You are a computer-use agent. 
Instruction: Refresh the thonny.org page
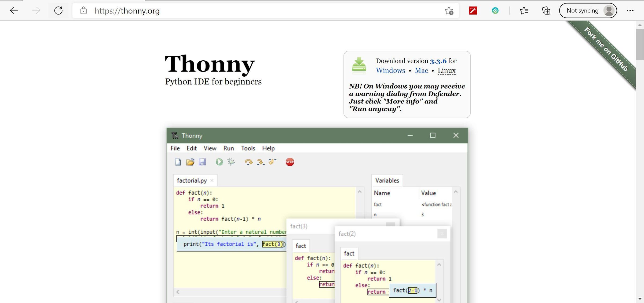click(58, 11)
